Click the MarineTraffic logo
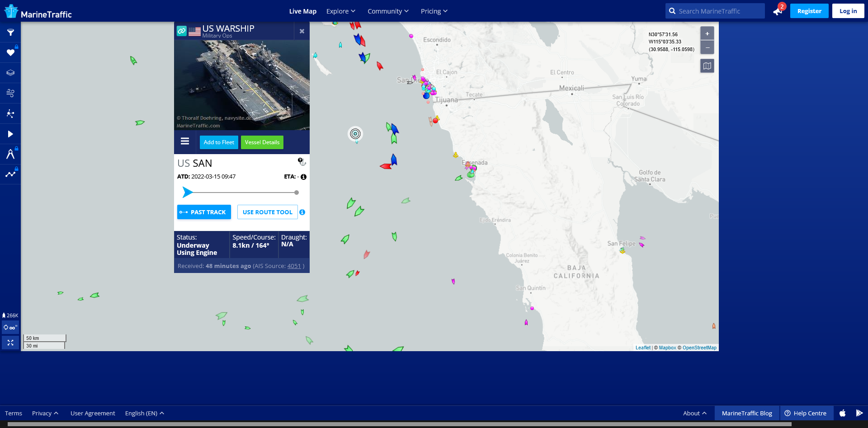Image resolution: width=868 pixels, height=428 pixels. (x=38, y=12)
